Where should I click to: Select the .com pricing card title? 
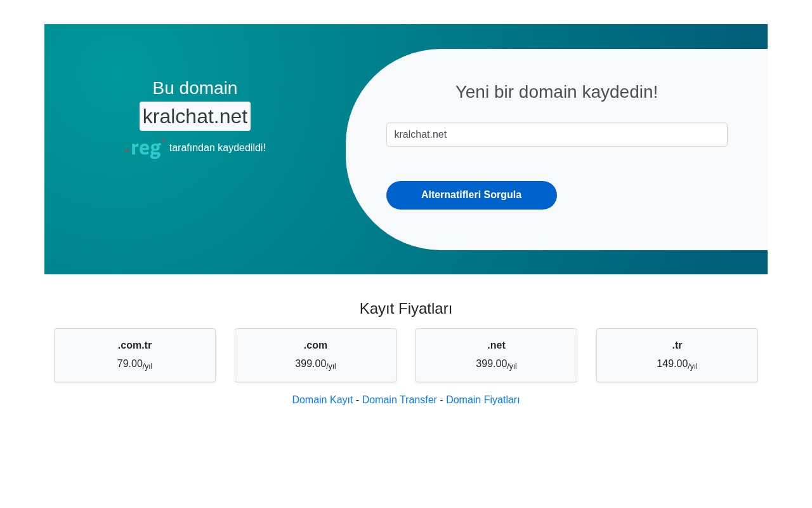click(315, 345)
